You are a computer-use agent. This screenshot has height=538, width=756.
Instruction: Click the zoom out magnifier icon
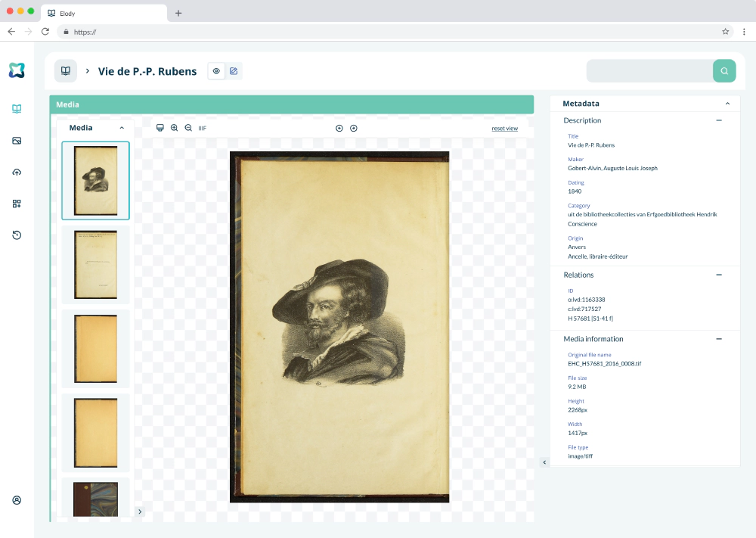tap(188, 128)
